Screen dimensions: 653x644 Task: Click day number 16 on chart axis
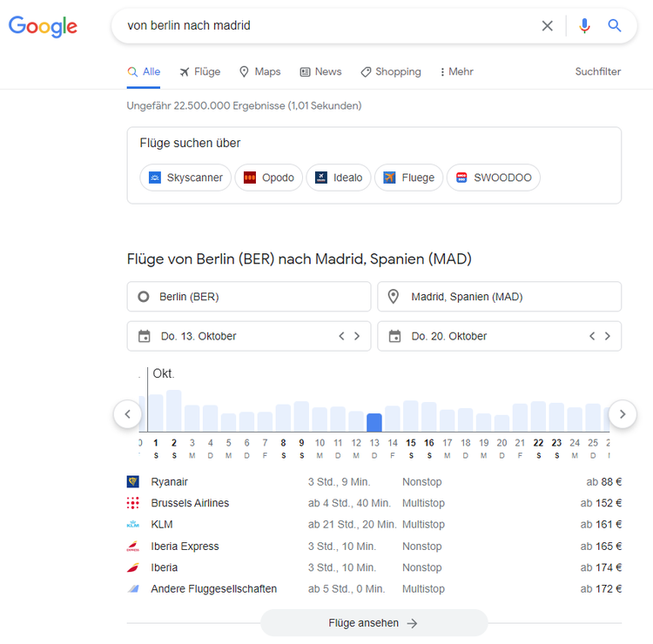(x=429, y=443)
